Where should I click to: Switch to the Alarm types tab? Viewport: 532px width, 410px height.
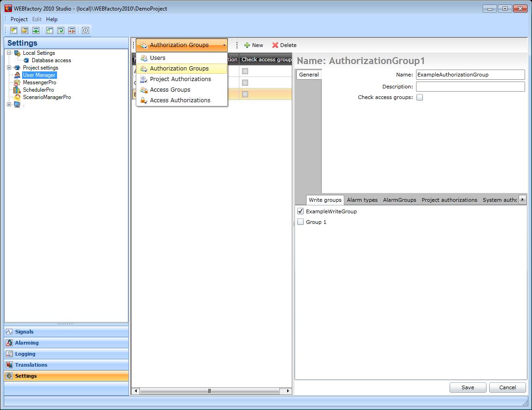pyautogui.click(x=362, y=200)
